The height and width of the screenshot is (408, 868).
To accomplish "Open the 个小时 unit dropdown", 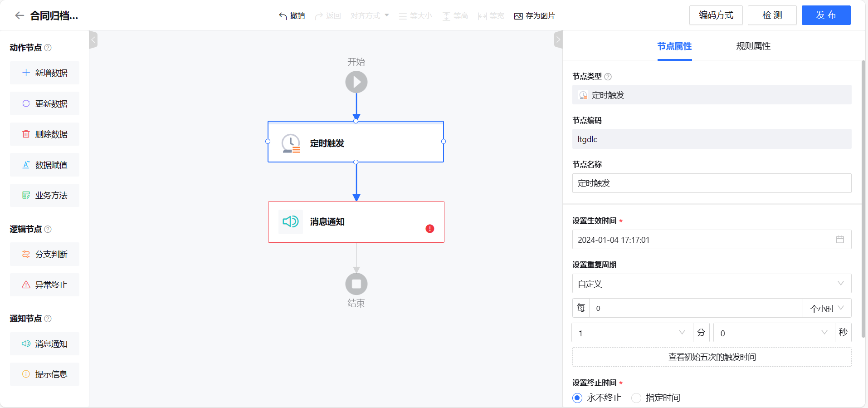I will 827,308.
